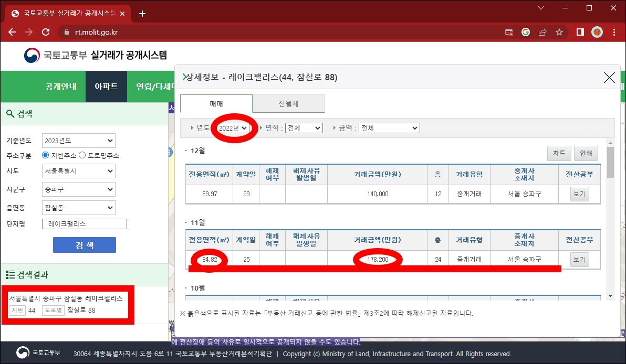Open sharing options with the share icon
The image size is (626, 364).
542,31
